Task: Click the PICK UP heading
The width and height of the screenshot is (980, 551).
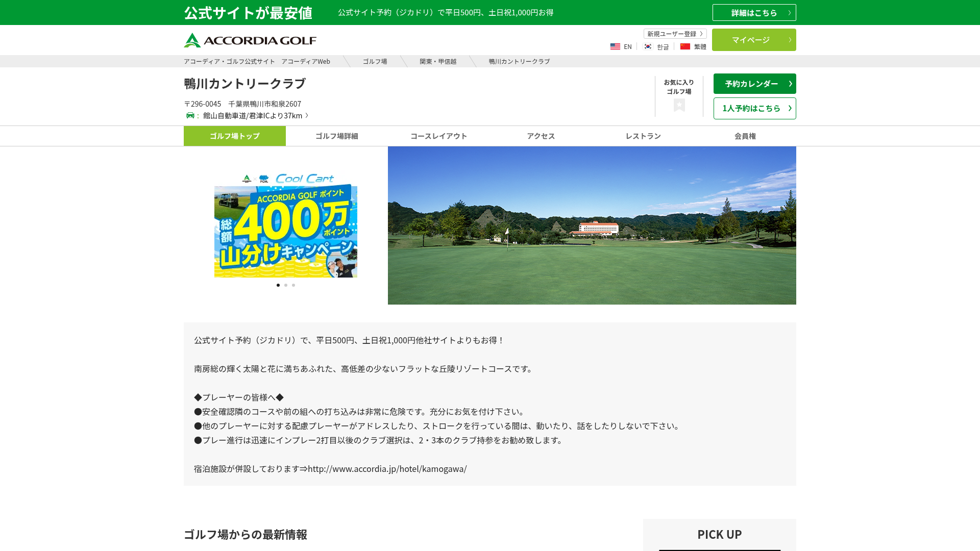Action: [719, 534]
